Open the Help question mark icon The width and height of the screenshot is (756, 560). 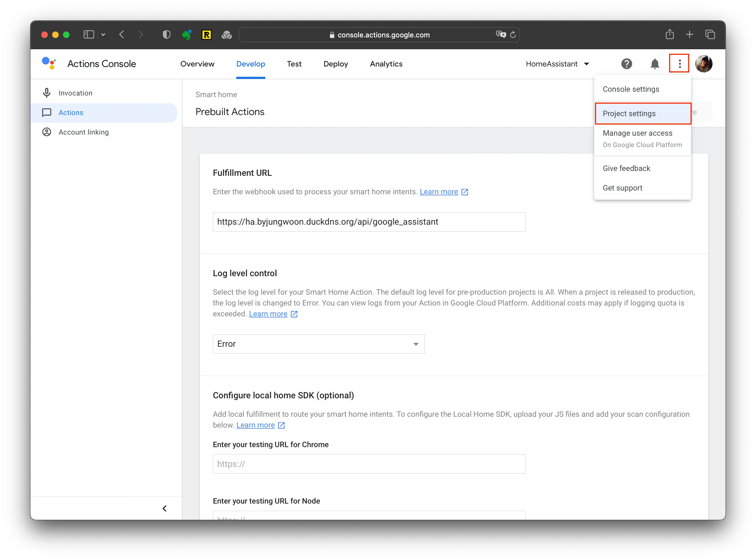pos(626,64)
